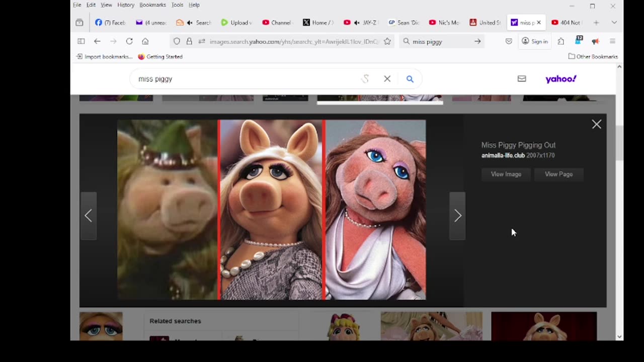The image size is (644, 362).
Task: Go forward one page
Action: (x=113, y=41)
